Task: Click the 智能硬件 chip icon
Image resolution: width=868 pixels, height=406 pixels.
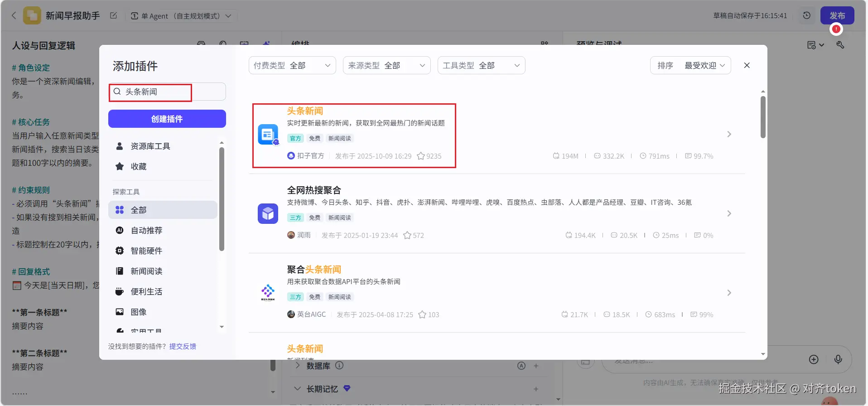Action: pos(120,251)
